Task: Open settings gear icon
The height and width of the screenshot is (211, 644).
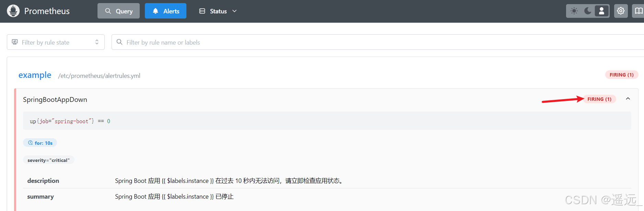Action: tap(621, 11)
